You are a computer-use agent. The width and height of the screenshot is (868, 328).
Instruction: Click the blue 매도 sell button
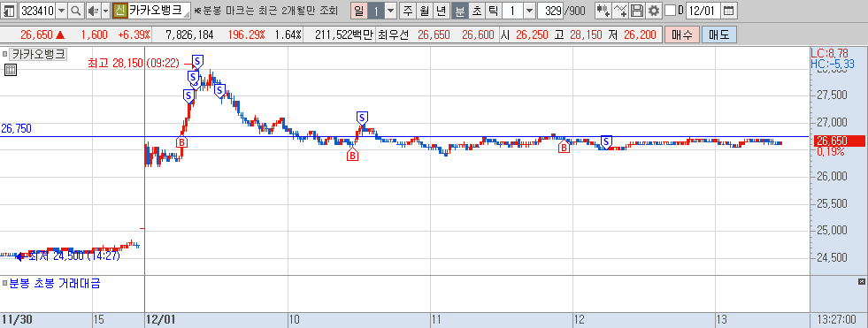point(718,35)
